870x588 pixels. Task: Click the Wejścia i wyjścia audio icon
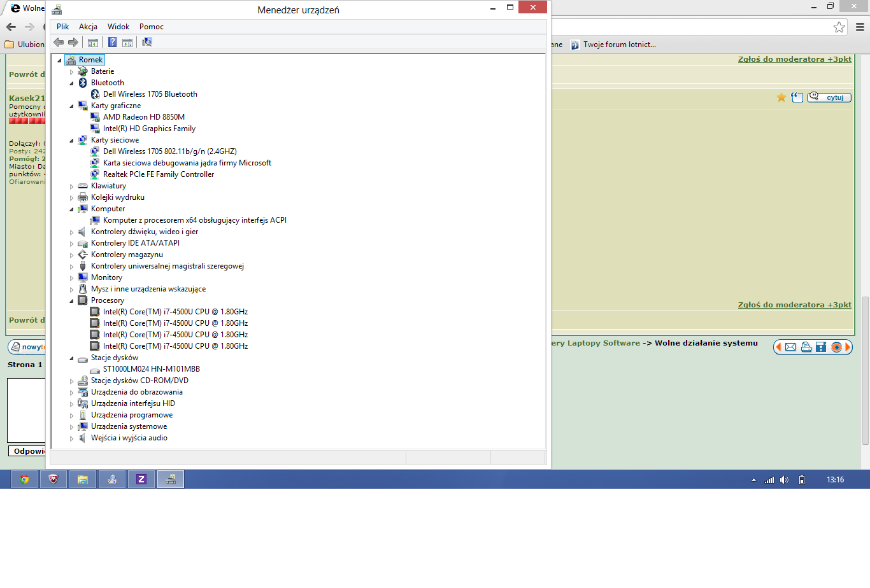83,438
